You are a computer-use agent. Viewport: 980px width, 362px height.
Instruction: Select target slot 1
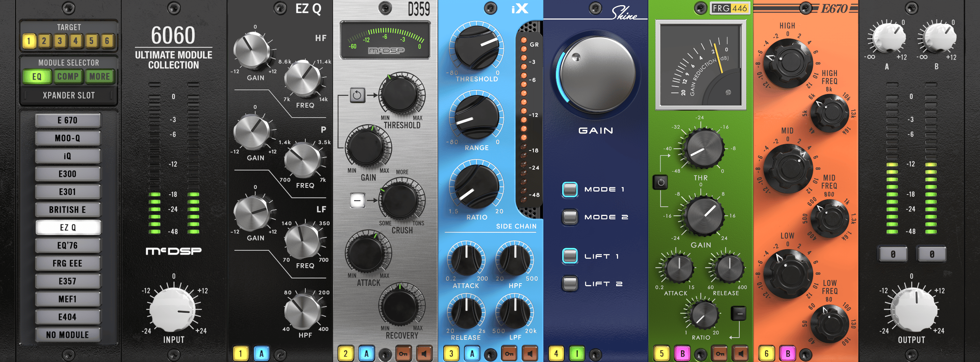[x=29, y=41]
